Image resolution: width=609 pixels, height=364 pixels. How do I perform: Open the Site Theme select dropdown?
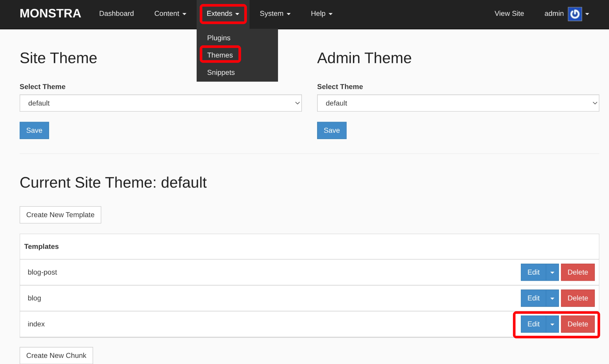coord(160,103)
